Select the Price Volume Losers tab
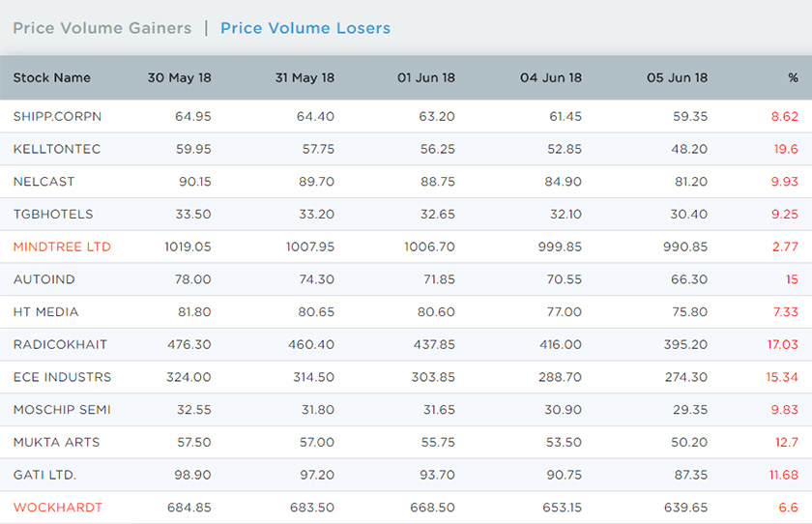Viewport: 812px width, 524px height. point(305,28)
